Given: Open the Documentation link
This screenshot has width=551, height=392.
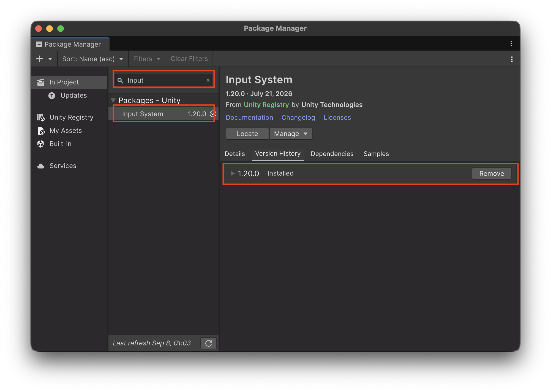Looking at the screenshot, I should (x=249, y=118).
